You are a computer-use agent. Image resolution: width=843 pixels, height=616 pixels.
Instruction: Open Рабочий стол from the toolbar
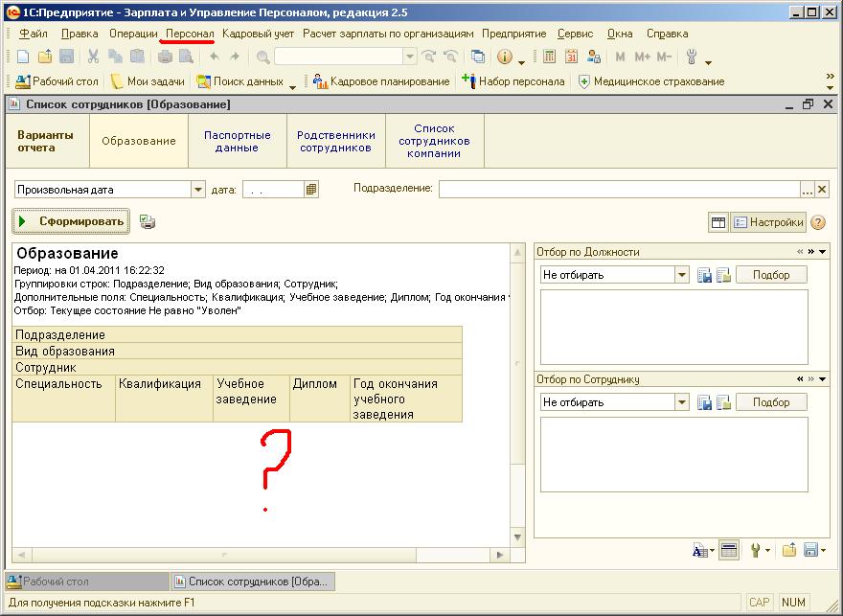(57, 81)
